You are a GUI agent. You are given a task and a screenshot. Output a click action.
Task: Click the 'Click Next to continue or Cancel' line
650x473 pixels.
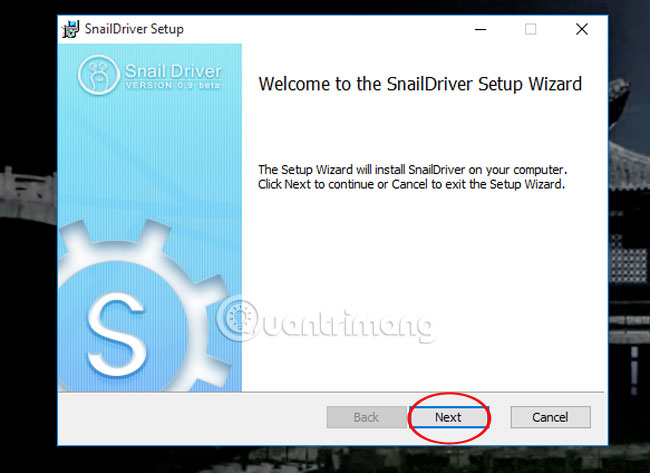click(x=412, y=184)
